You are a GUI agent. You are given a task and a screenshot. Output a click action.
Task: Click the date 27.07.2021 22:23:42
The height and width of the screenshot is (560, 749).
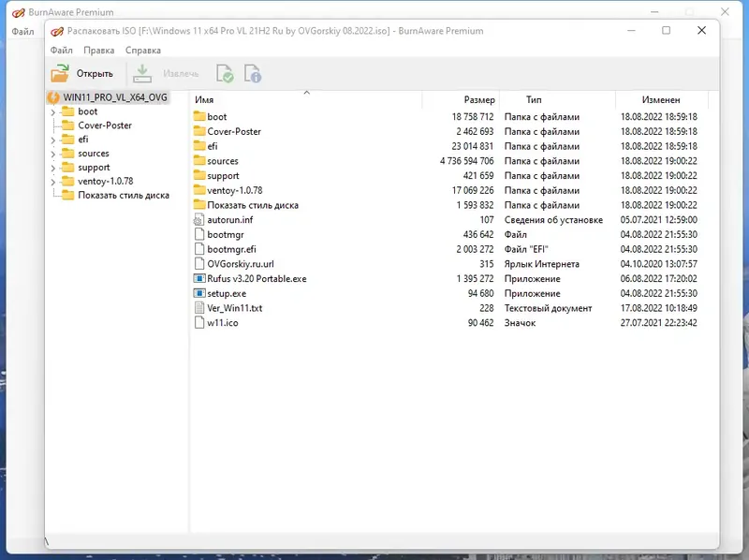click(x=659, y=322)
